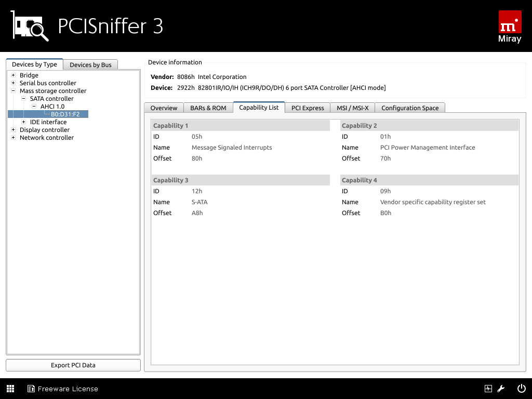Image resolution: width=532 pixels, height=399 pixels.
Task: Click the device ID 2922h
Action: click(186, 88)
